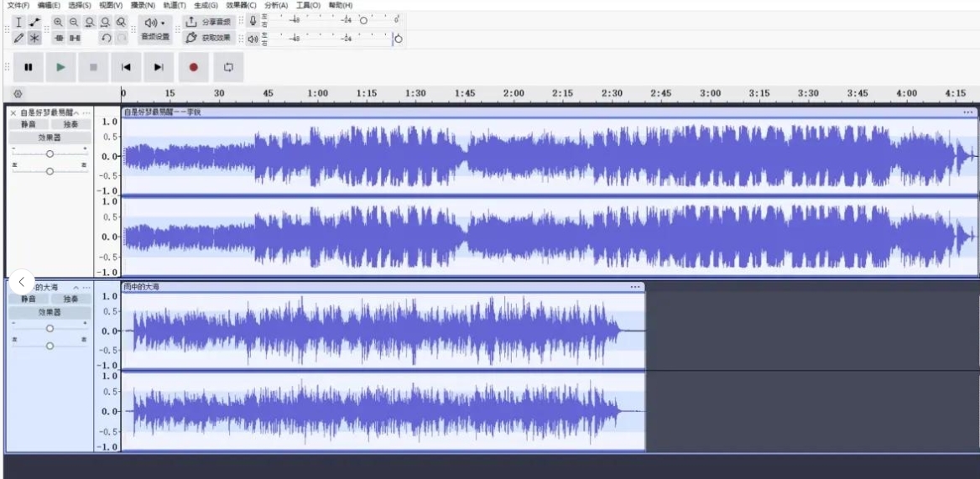
Task: Click the Zoom Out magnifier
Action: pos(74,22)
